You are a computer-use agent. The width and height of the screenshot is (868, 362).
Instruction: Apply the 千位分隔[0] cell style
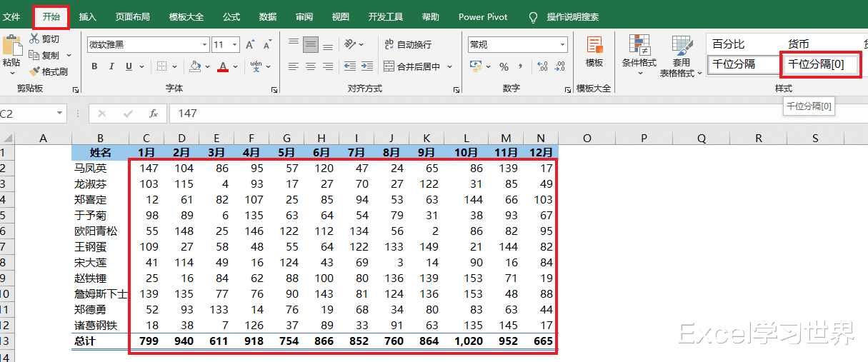pyautogui.click(x=816, y=64)
